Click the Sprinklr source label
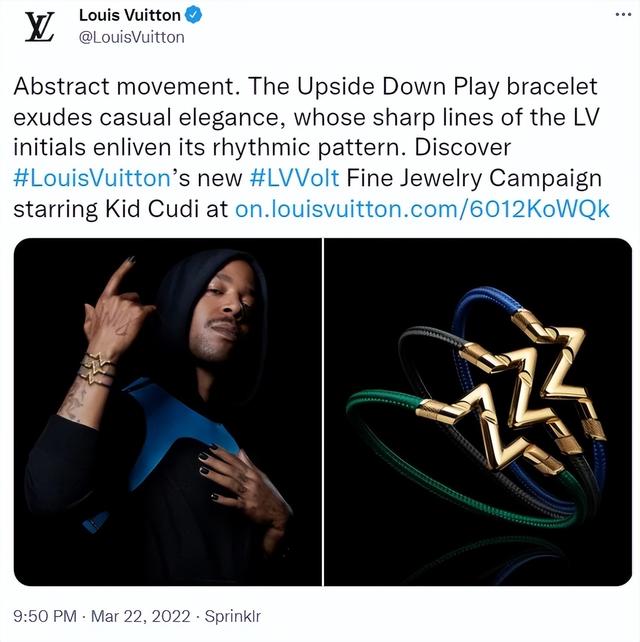This screenshot has width=640, height=642. (x=233, y=616)
